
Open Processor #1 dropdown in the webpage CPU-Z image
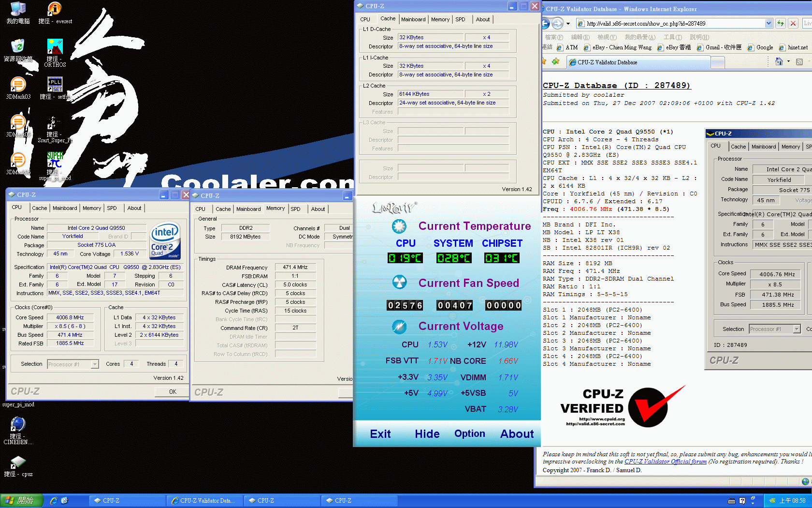click(797, 329)
